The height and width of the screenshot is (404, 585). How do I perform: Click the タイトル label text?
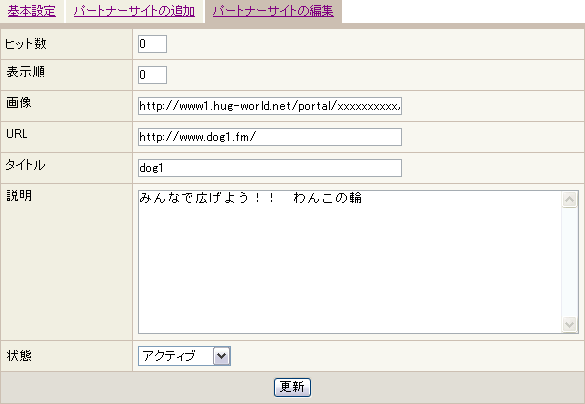(25, 165)
